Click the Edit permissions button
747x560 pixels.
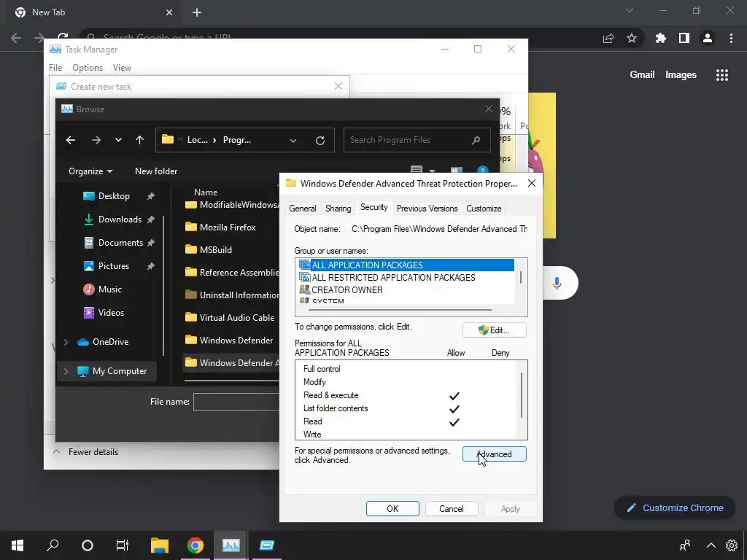[x=495, y=330]
